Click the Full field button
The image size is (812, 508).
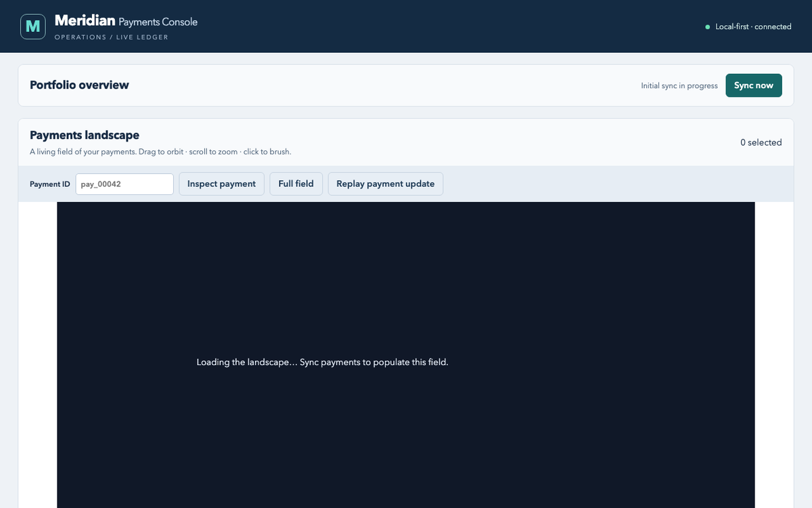[x=296, y=184]
